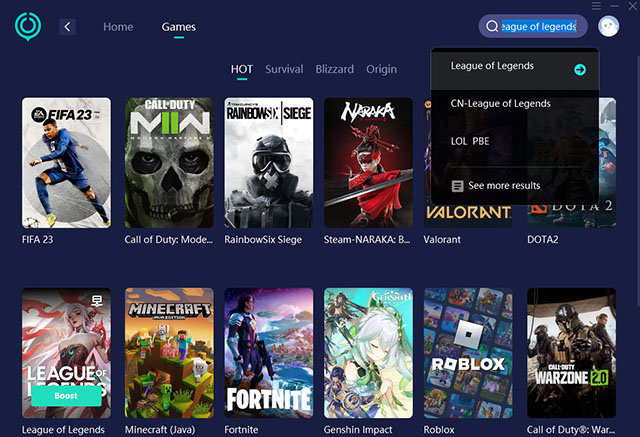
Task: Open the hamburger menu in the title bar
Action: click(596, 6)
